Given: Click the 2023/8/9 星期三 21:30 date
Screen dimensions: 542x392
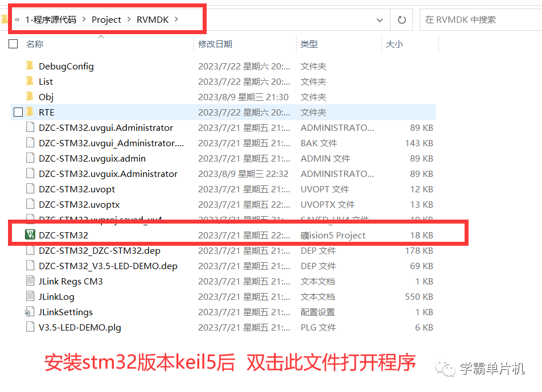Looking at the screenshot, I should point(243,97).
